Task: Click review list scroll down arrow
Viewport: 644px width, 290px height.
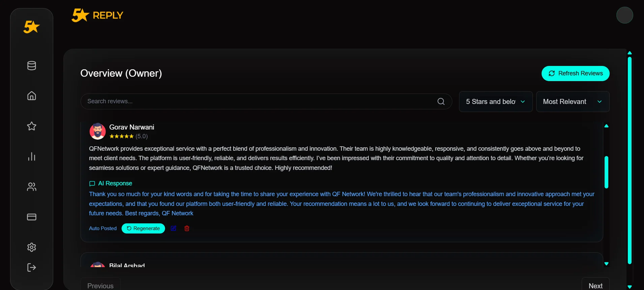Action: (x=606, y=264)
